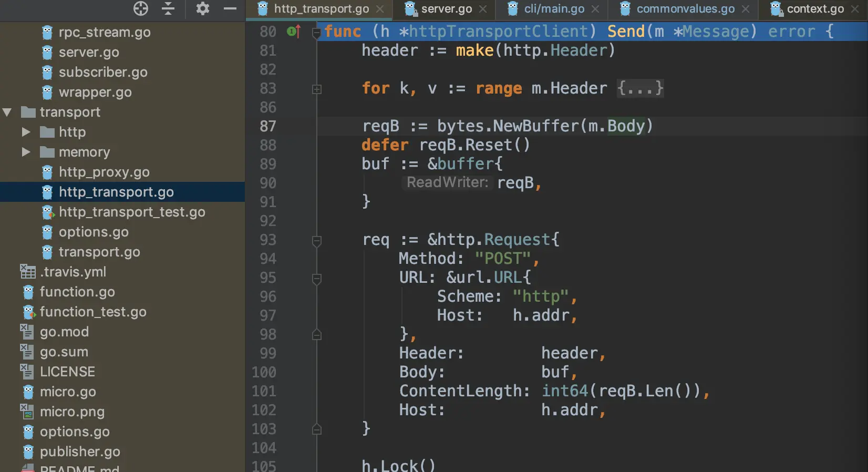Close the cli/main.go editor tab

tap(595, 9)
